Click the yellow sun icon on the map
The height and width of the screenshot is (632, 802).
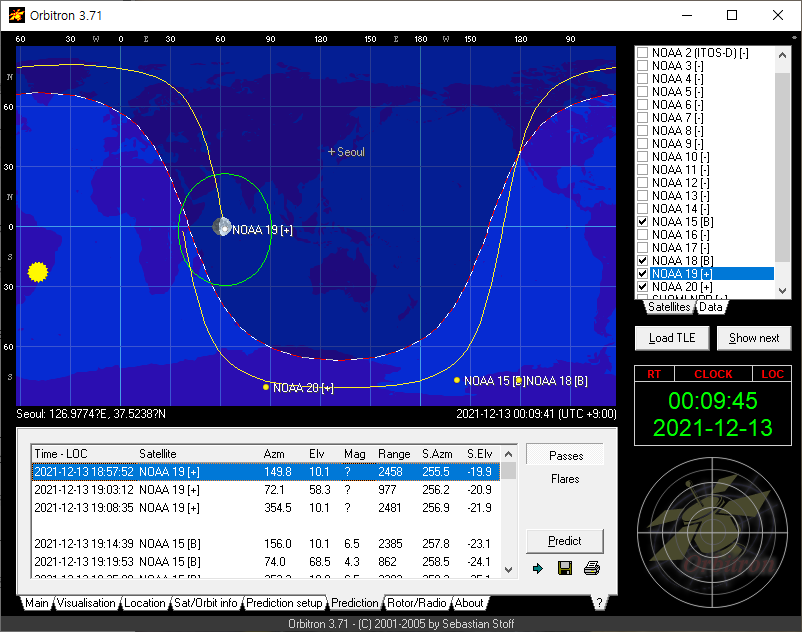click(38, 272)
